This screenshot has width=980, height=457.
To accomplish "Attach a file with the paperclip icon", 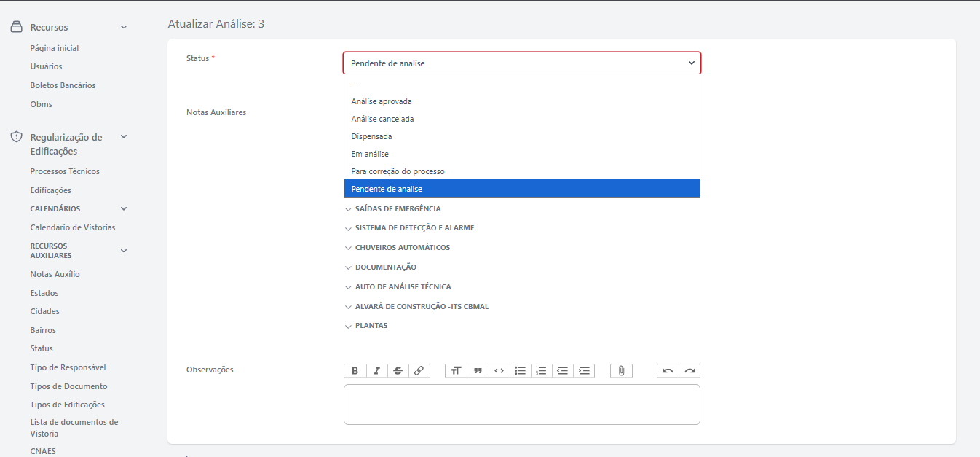I will click(621, 371).
